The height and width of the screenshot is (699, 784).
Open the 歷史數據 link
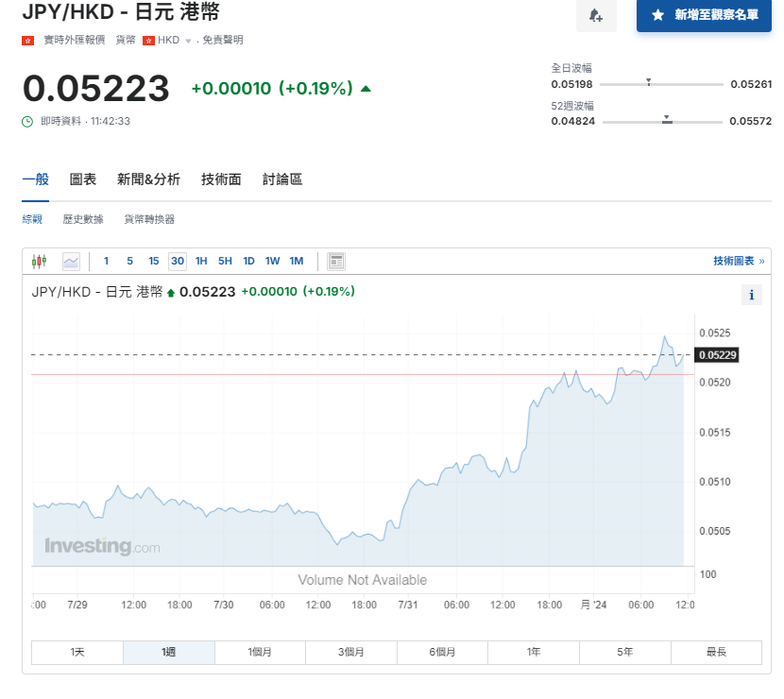pos(83,219)
